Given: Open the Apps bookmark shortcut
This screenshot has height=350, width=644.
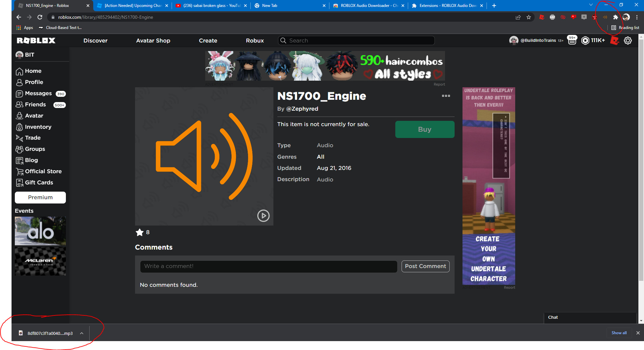Looking at the screenshot, I should pos(25,28).
